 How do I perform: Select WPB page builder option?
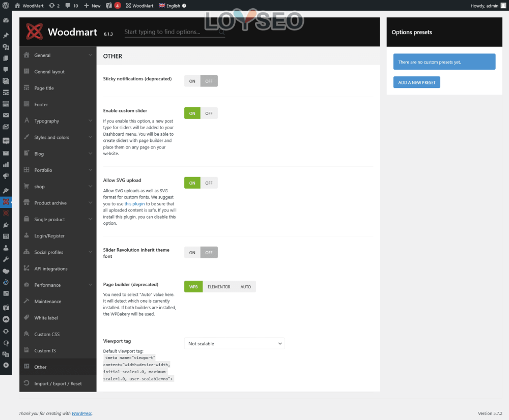point(193,287)
